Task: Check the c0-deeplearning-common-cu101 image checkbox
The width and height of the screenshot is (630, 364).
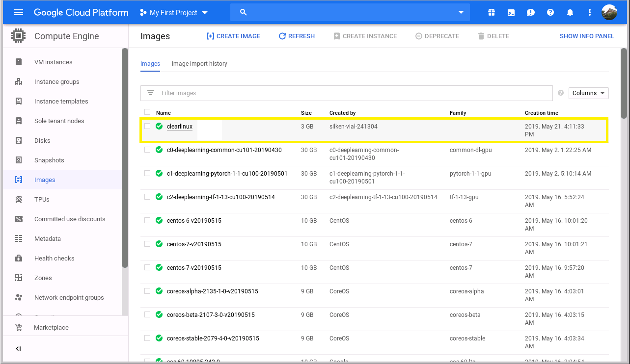Action: pos(147,150)
